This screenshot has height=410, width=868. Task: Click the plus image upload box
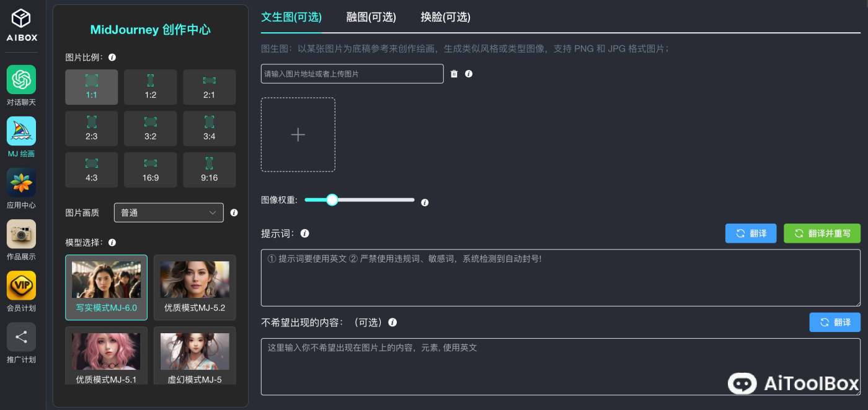298,134
